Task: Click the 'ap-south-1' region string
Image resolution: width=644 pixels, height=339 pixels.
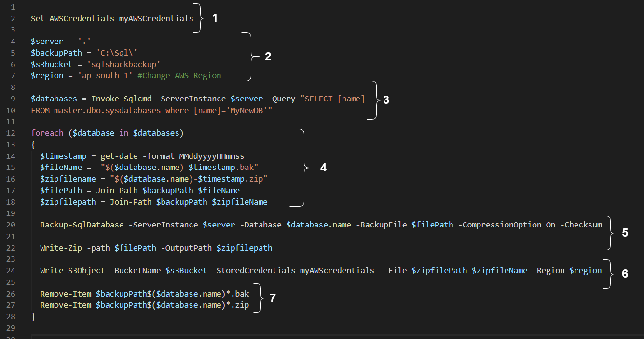Action: click(105, 75)
